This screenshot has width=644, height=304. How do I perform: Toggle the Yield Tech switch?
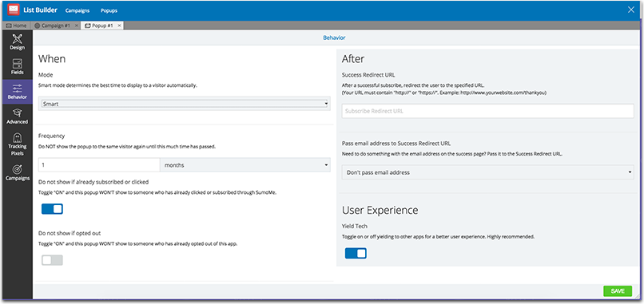(356, 254)
